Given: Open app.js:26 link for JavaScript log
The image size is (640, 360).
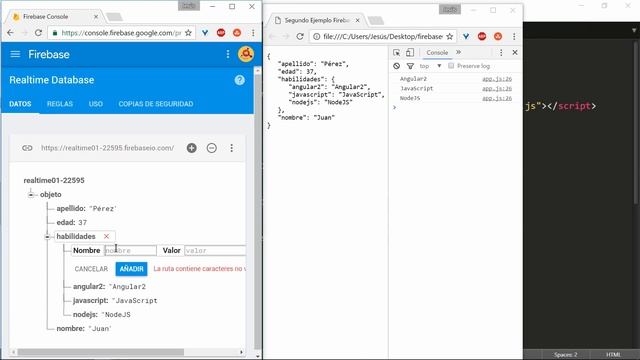Looking at the screenshot, I should [x=497, y=89].
